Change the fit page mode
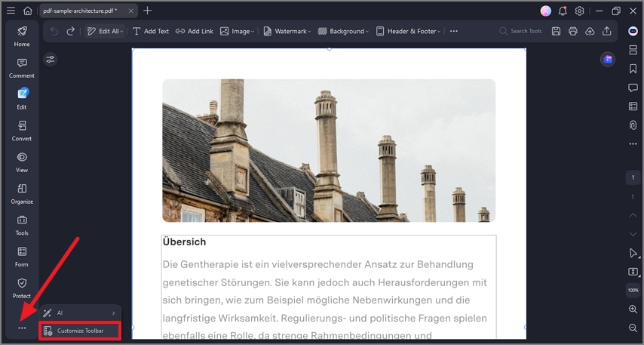This screenshot has height=345, width=644. [633, 272]
